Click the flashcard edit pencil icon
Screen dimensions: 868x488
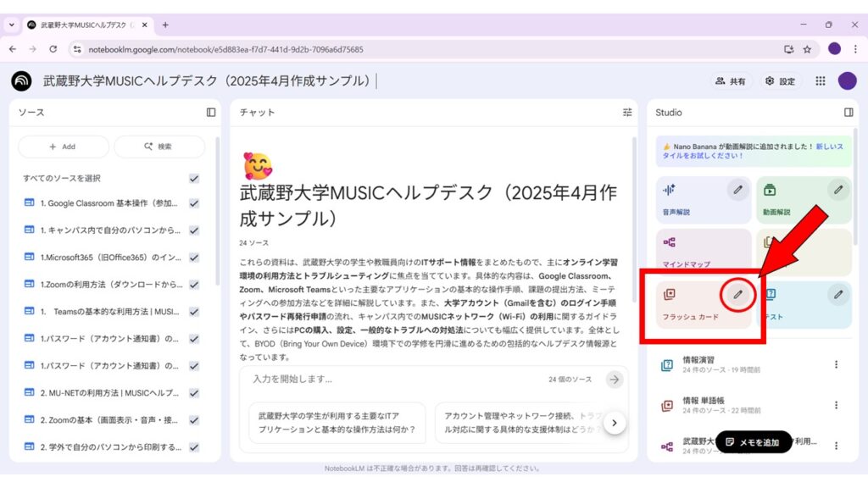click(738, 294)
